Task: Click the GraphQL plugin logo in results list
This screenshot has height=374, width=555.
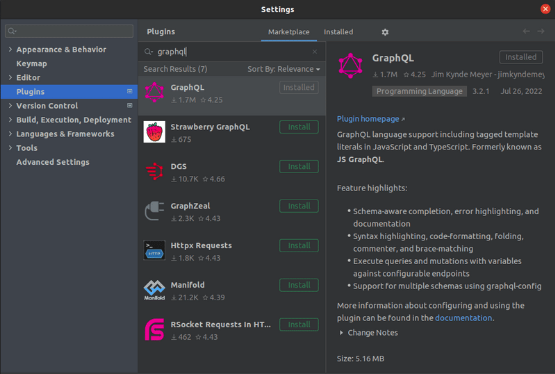Action: click(154, 92)
